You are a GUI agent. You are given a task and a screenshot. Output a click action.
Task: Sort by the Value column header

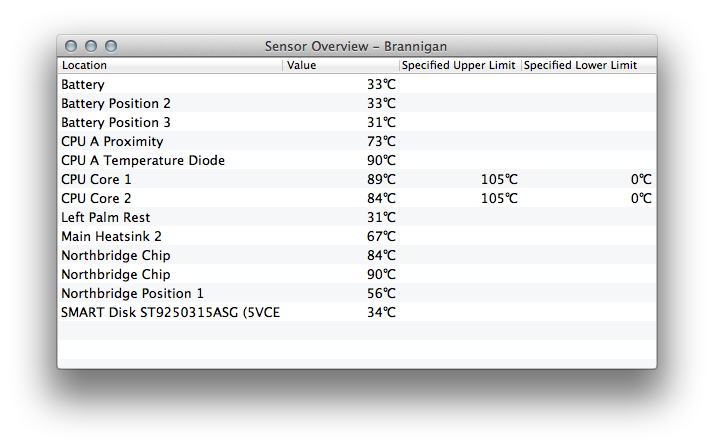341,65
